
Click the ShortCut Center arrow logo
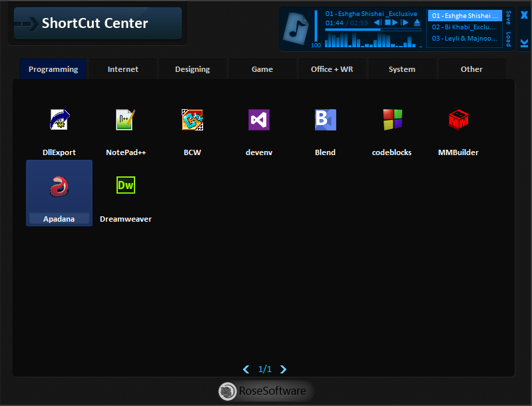click(x=27, y=24)
